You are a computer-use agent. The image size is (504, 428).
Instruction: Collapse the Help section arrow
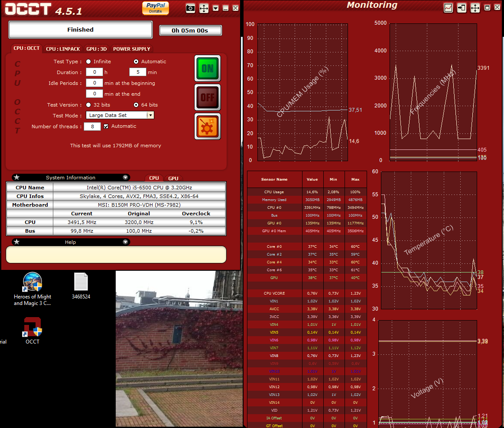[x=125, y=242]
